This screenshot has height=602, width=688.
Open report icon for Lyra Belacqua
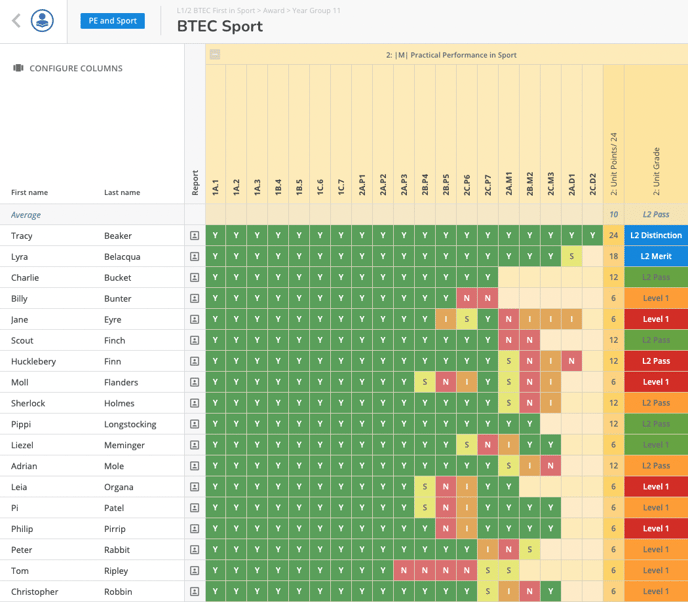click(194, 257)
